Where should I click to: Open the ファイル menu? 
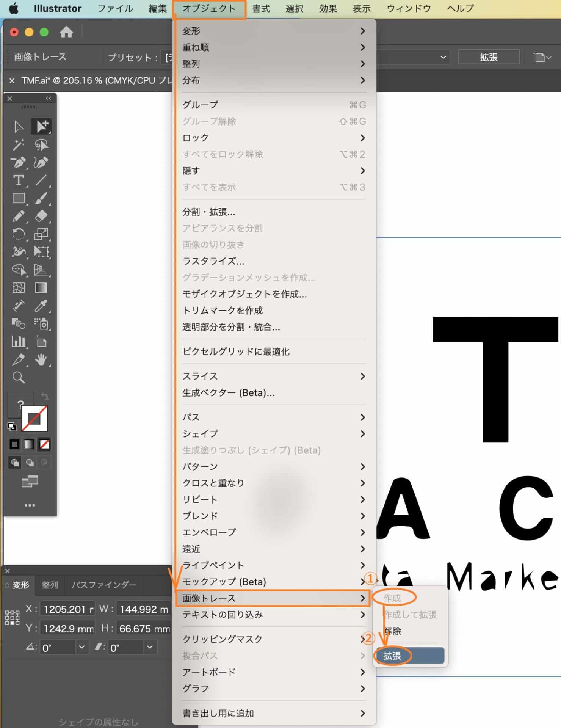pos(115,9)
